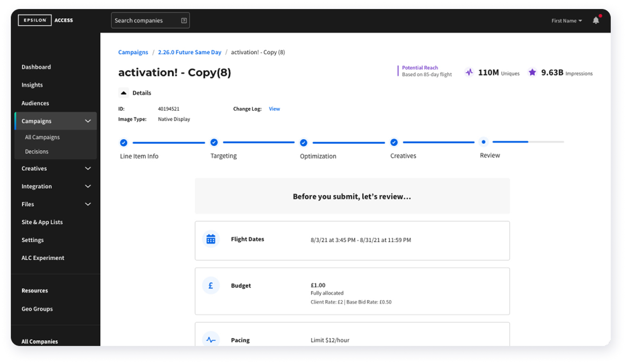This screenshot has width=627, height=364.
Task: Click 2.26.0 Future Same Day breadcrumb
Action: [190, 52]
